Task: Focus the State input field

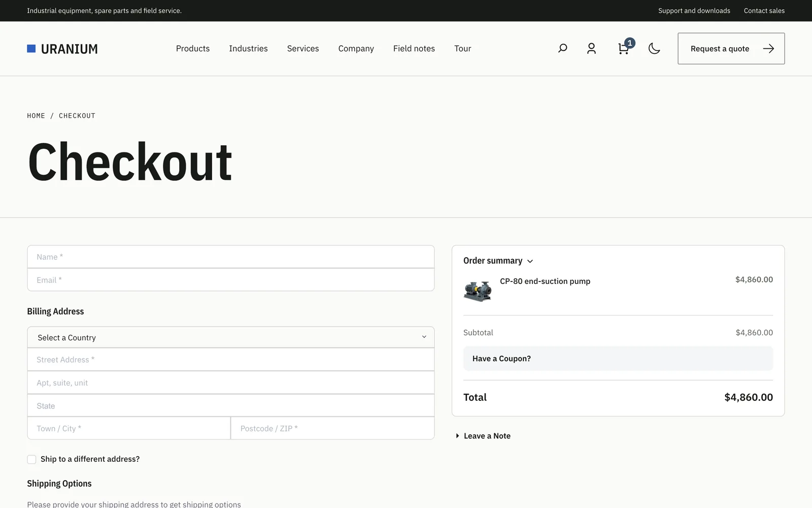Action: click(x=231, y=405)
